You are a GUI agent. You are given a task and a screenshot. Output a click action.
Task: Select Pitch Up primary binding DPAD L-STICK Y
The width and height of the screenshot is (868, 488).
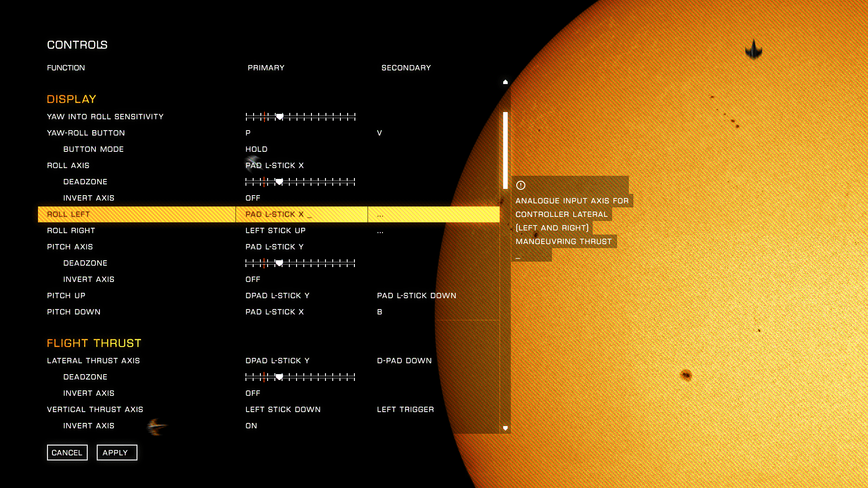(278, 296)
